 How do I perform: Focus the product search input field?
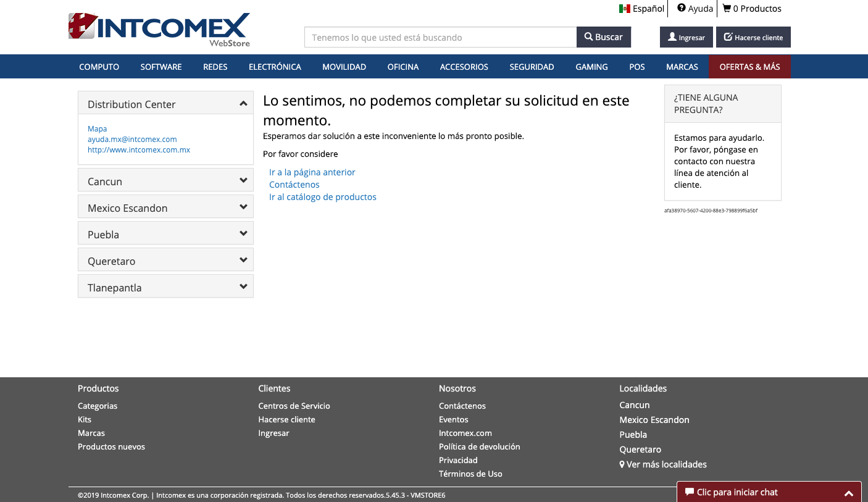tap(441, 37)
